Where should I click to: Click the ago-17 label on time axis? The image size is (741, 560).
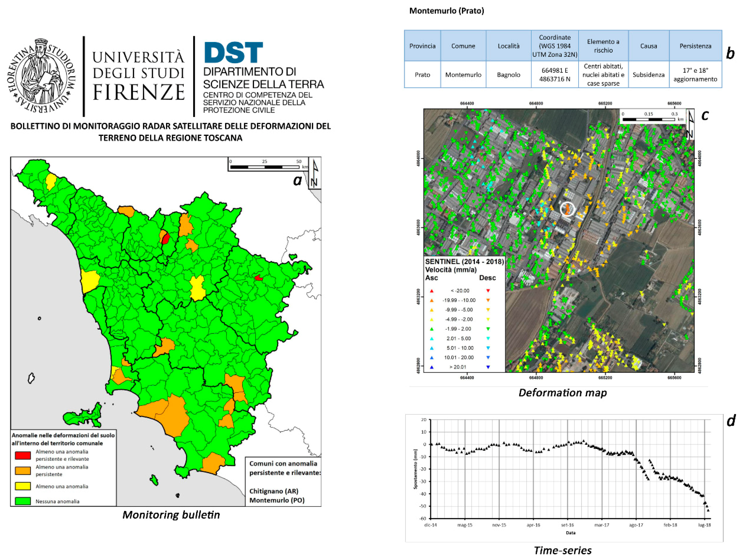pyautogui.click(x=636, y=525)
